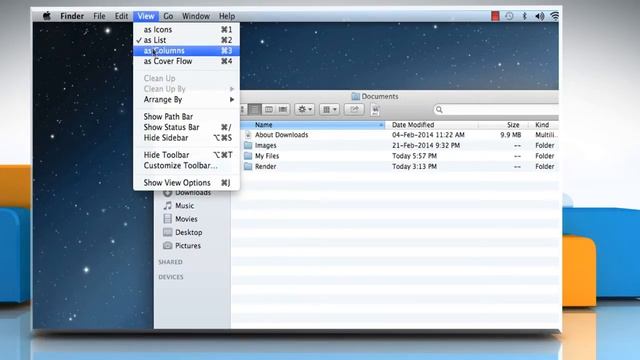Click the Finder search field

tap(496, 109)
